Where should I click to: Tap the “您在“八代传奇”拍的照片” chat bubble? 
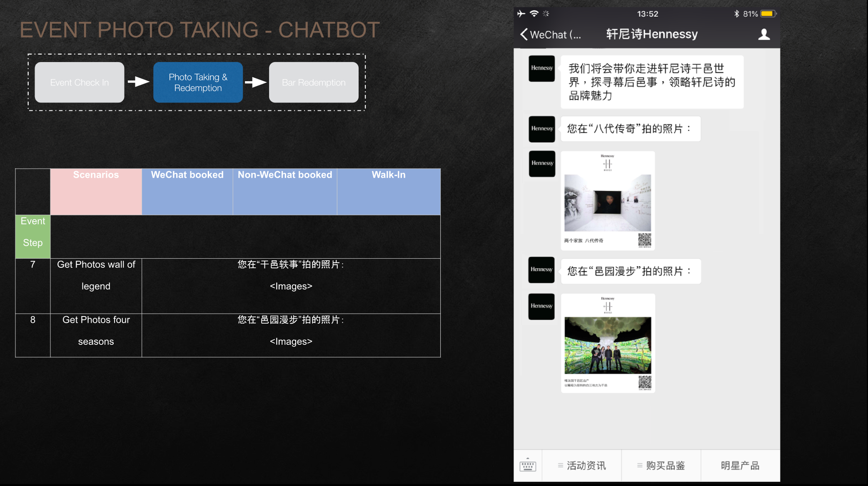(631, 129)
